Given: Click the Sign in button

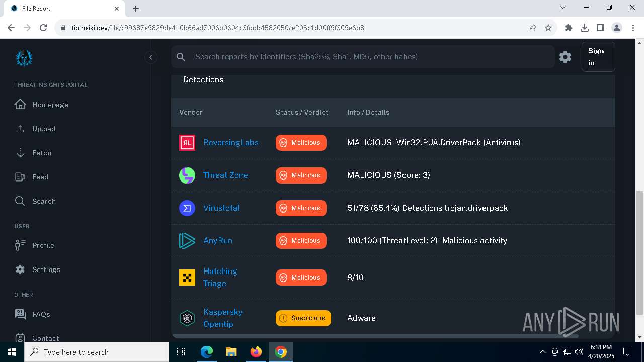Looking at the screenshot, I should [x=598, y=57].
